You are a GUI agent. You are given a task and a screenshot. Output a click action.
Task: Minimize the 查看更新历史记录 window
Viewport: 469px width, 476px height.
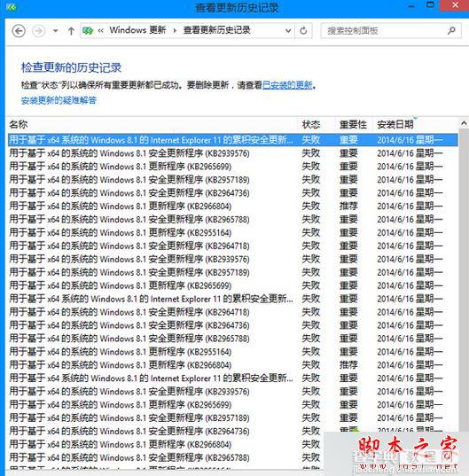click(411, 7)
